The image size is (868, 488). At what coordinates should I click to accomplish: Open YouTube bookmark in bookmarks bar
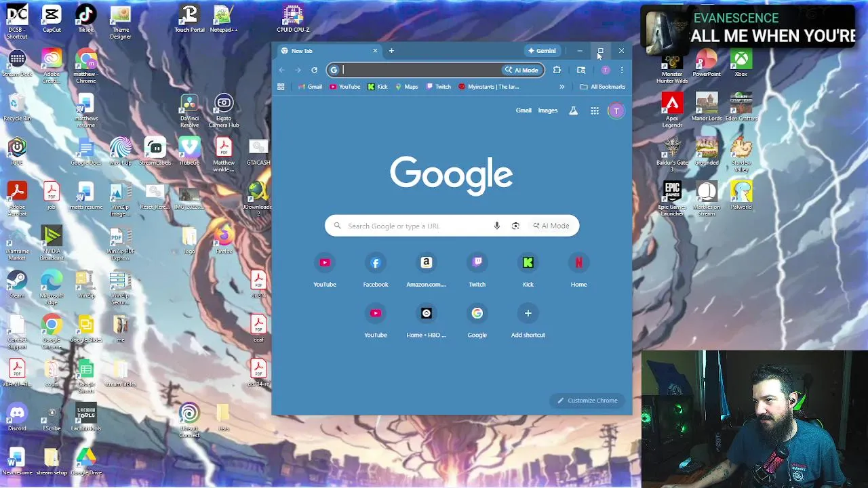345,87
